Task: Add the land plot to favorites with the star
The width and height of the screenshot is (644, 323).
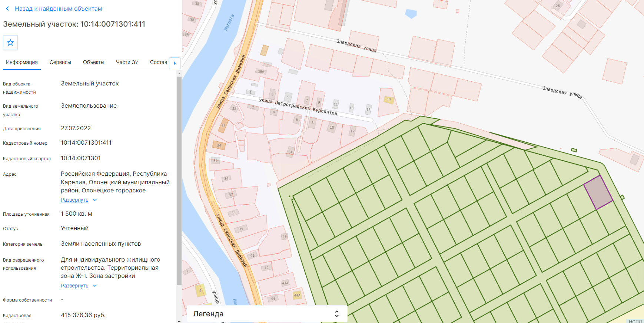Action: [10, 43]
